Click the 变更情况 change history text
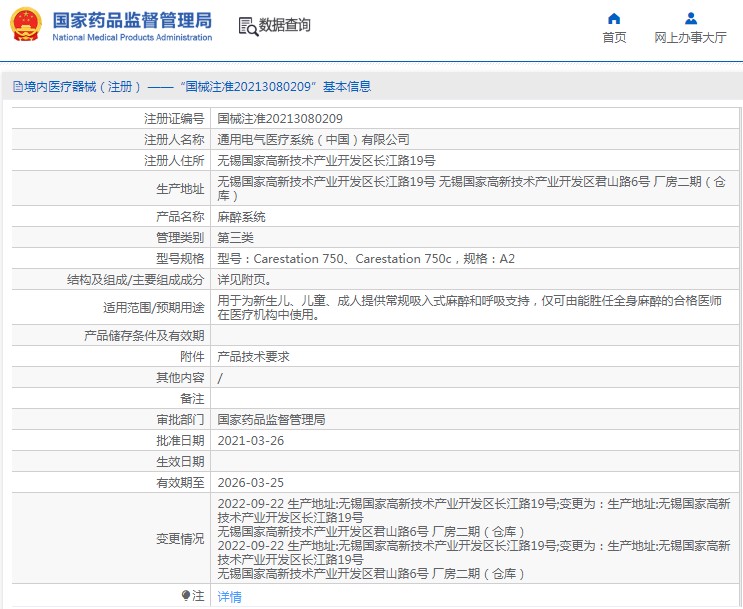This screenshot has width=743, height=609. pyautogui.click(x=474, y=538)
